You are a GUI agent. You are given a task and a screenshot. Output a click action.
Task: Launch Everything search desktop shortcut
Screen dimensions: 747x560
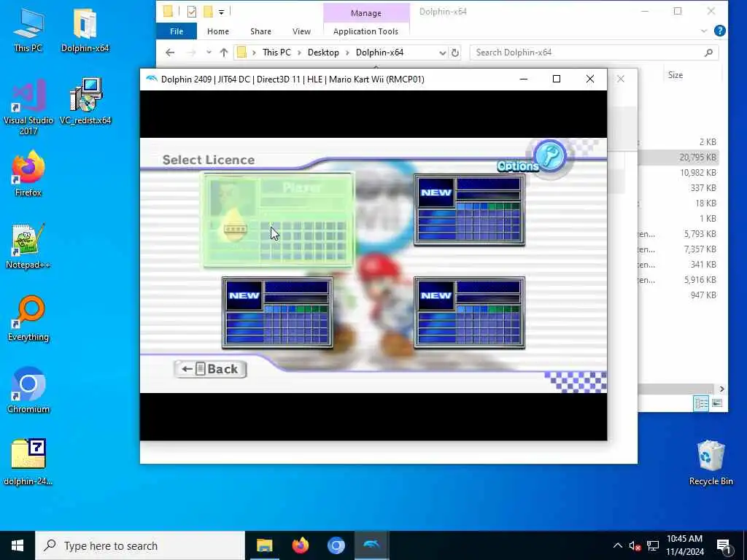[28, 319]
